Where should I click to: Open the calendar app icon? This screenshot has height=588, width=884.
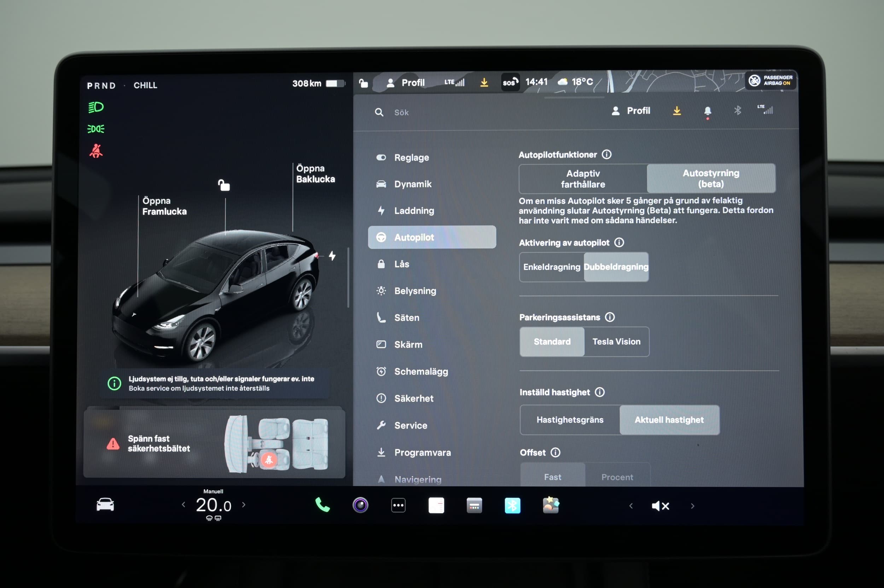pyautogui.click(x=475, y=505)
